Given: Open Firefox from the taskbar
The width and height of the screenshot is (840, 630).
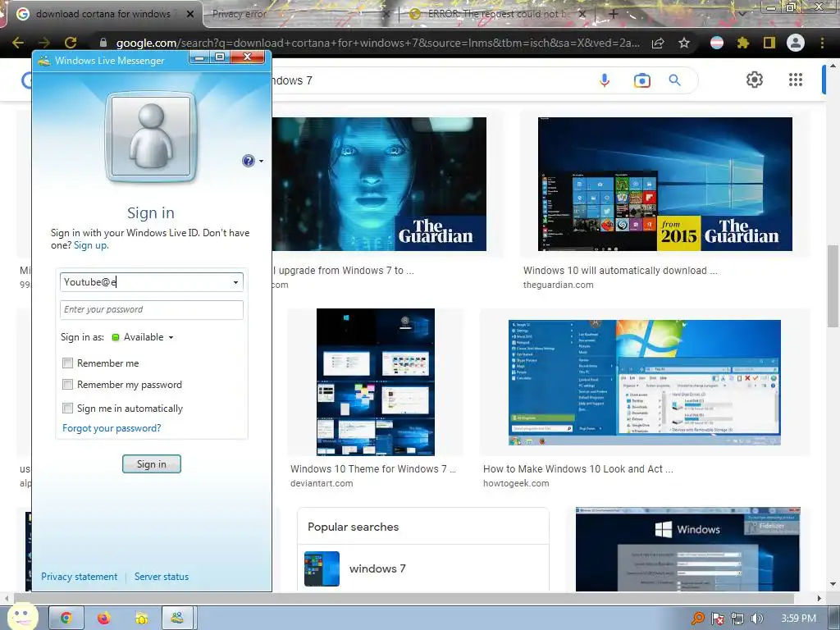Looking at the screenshot, I should coord(104,619).
